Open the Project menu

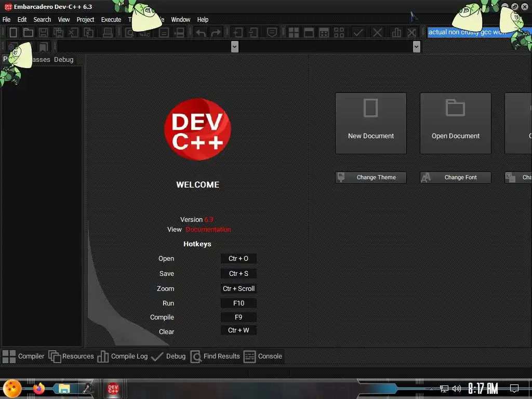pyautogui.click(x=85, y=20)
